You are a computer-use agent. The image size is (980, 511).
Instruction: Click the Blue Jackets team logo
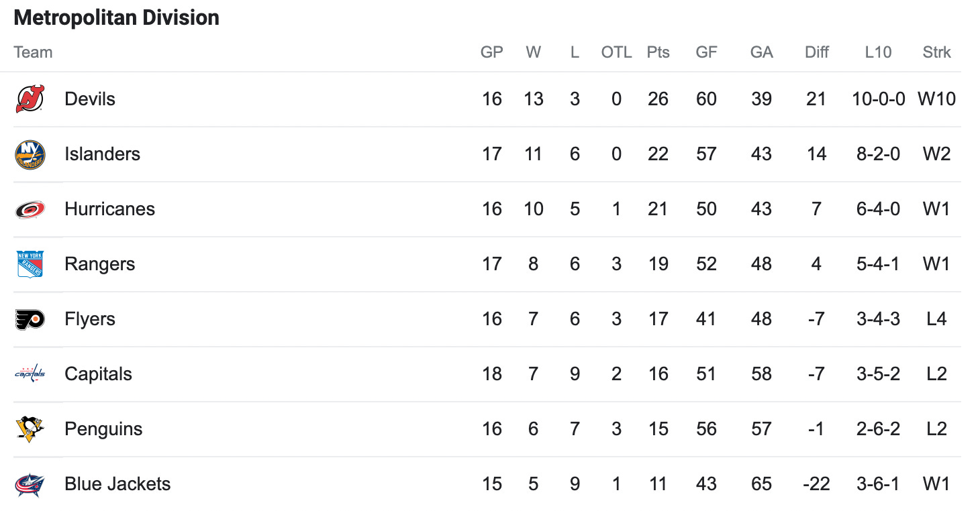[x=30, y=484]
